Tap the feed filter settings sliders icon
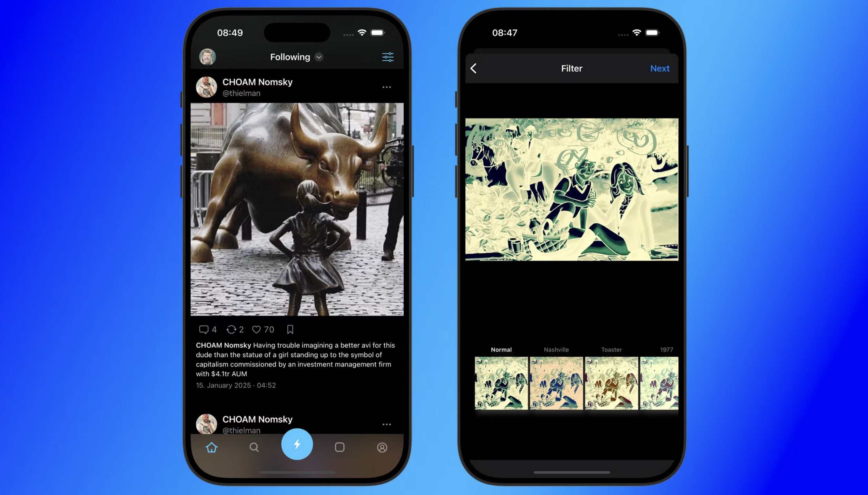 coord(388,57)
